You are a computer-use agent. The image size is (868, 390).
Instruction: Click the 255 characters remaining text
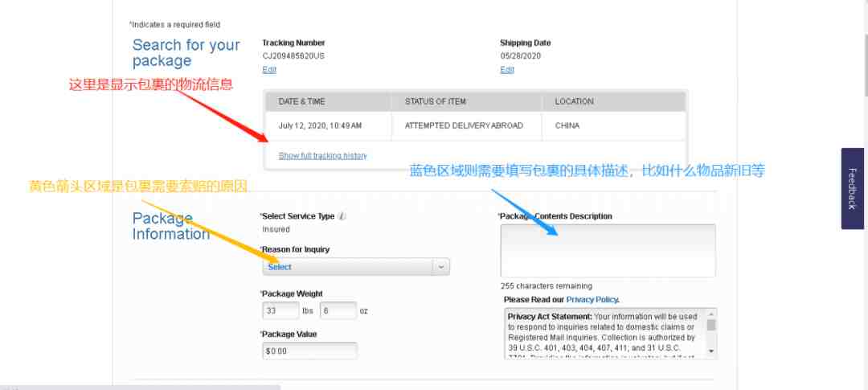[547, 286]
